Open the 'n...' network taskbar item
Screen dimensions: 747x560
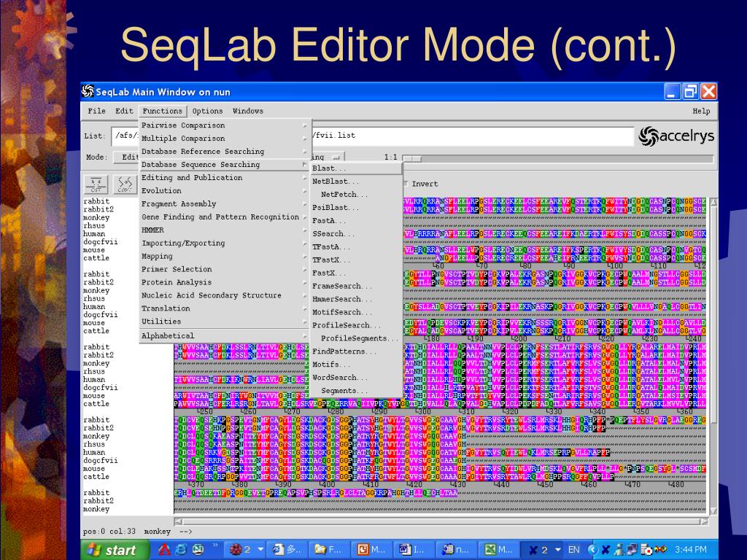pyautogui.click(x=457, y=550)
